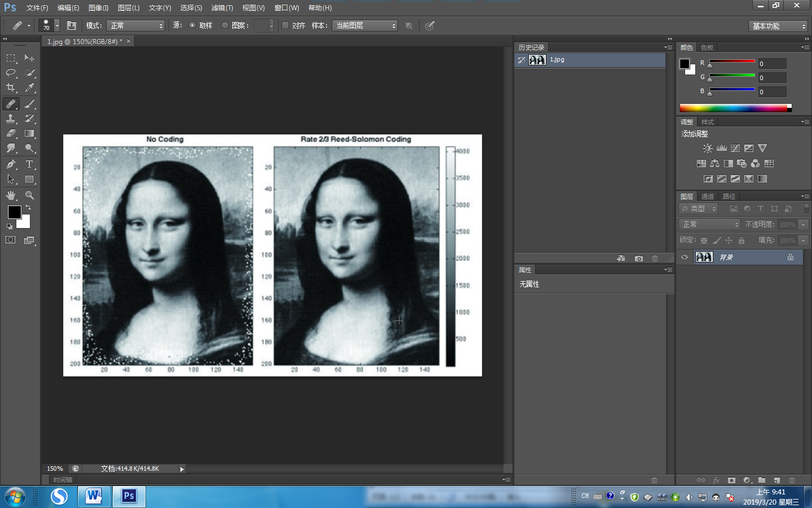Image resolution: width=812 pixels, height=508 pixels.
Task: Add Brightness/Contrast adjustment
Action: (x=708, y=148)
